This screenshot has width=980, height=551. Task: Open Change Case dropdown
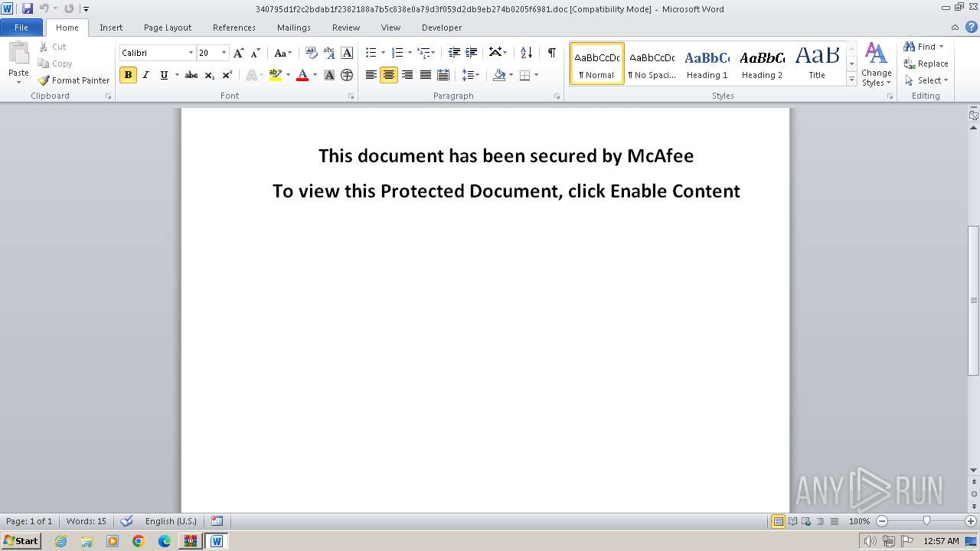(283, 53)
